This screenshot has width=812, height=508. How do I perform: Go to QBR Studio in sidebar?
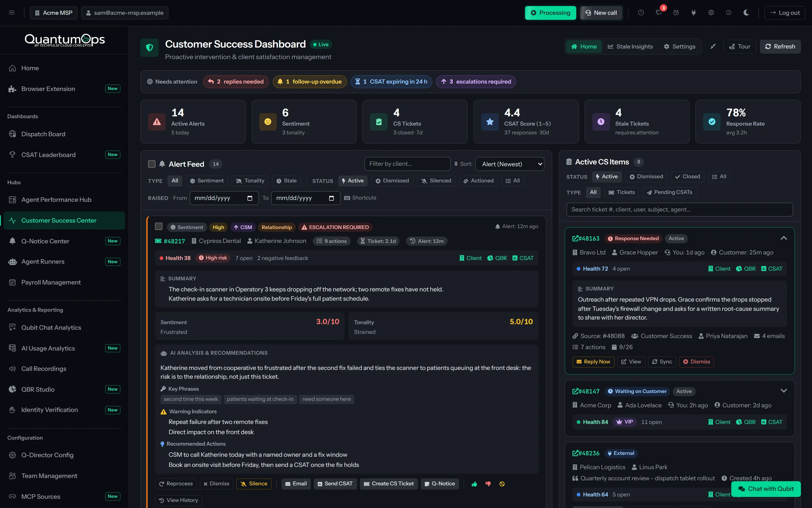[64, 389]
